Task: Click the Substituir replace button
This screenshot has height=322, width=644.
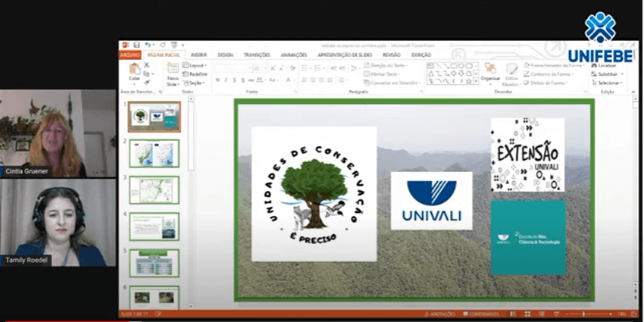Action: 608,74
